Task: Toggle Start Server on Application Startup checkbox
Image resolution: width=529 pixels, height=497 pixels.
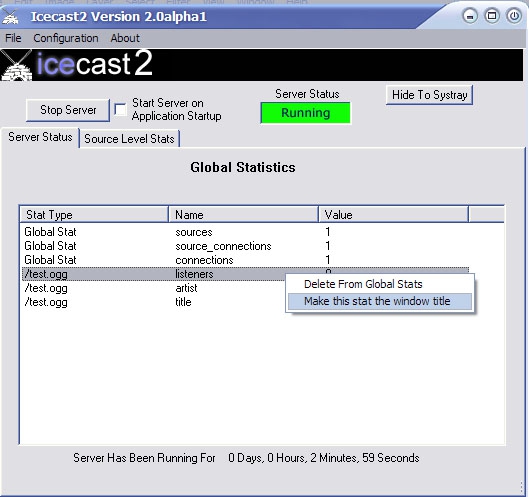Action: [x=120, y=109]
